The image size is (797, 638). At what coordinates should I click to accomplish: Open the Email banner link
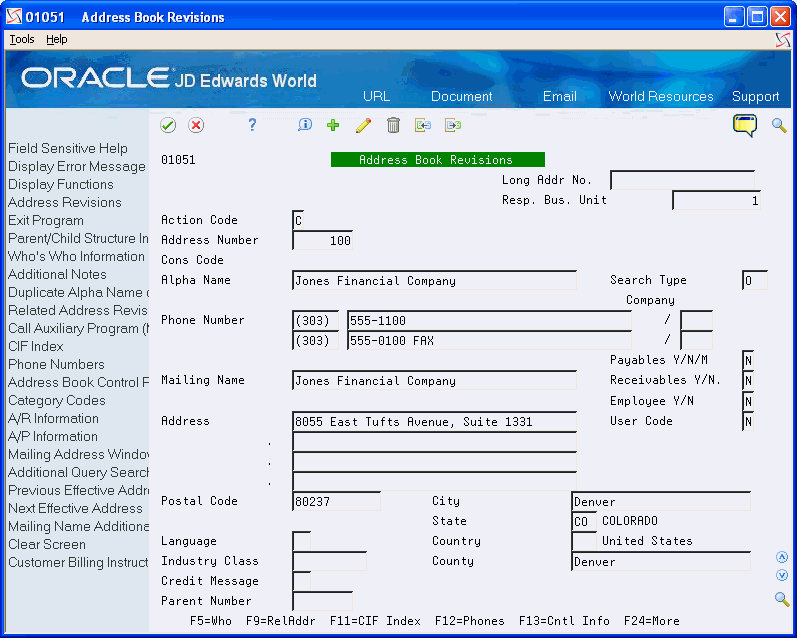pyautogui.click(x=560, y=97)
